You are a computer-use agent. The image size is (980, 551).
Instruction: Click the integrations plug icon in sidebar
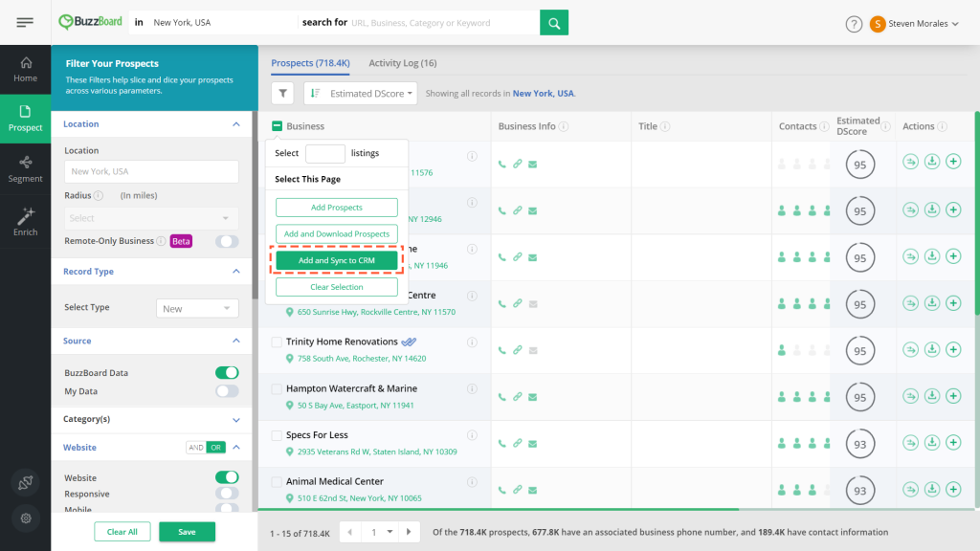pos(26,482)
